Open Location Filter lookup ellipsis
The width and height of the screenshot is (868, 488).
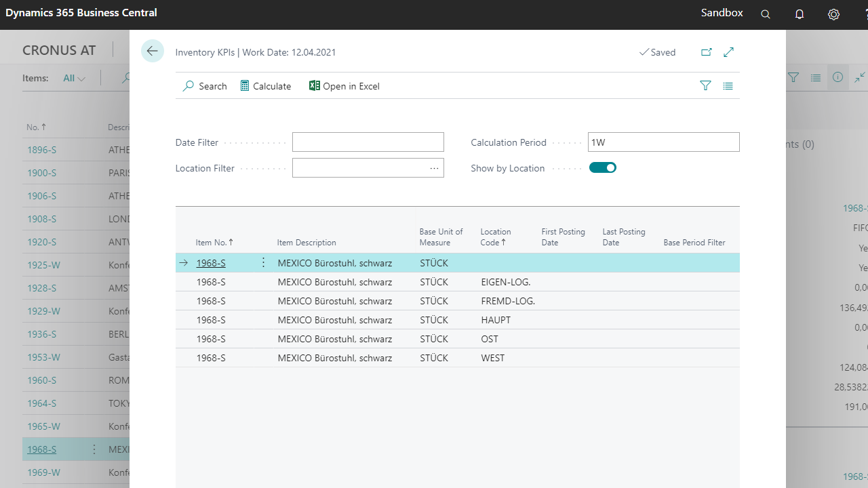434,168
